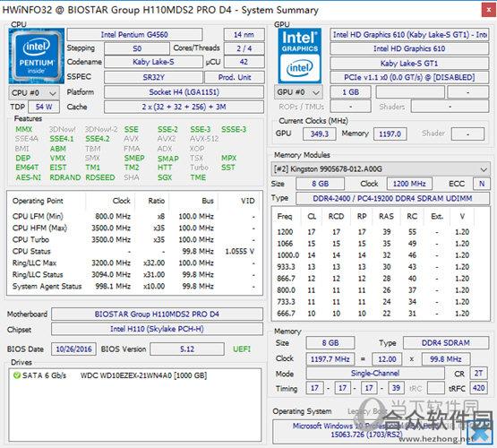Click the EM64T feature label

pos(27,168)
